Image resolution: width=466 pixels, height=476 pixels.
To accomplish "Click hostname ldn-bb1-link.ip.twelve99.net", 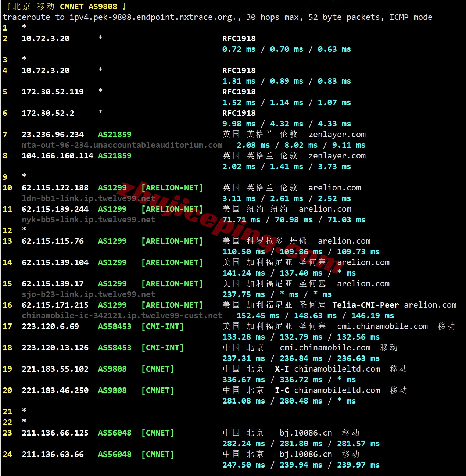I will click(x=88, y=198).
